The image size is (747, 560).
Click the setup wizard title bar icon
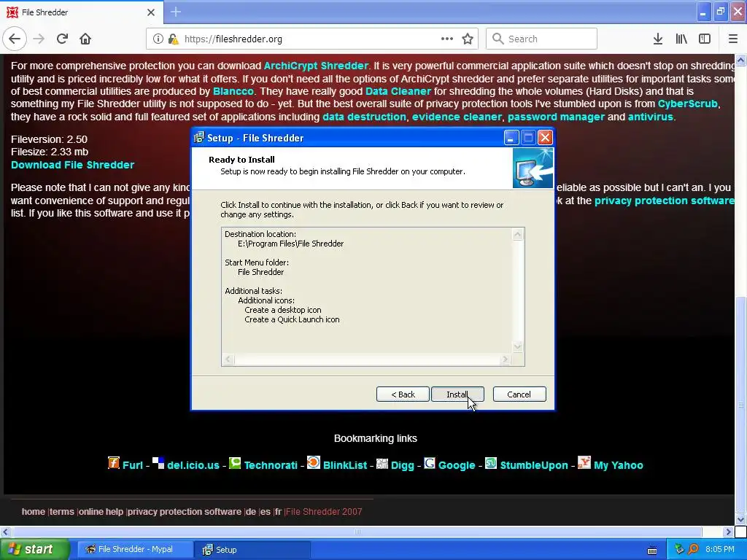199,138
